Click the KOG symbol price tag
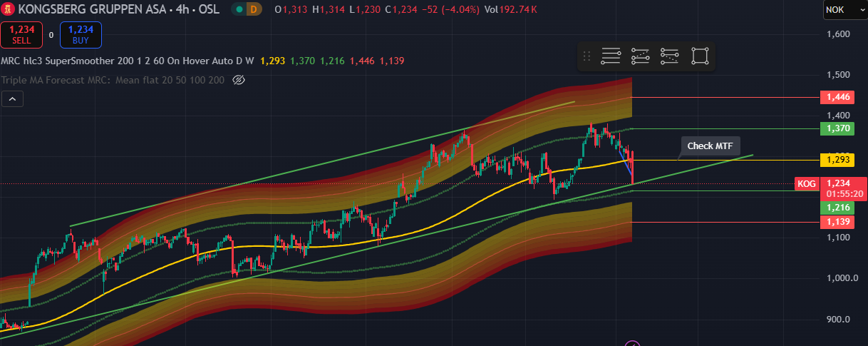The width and height of the screenshot is (868, 346). pos(807,183)
